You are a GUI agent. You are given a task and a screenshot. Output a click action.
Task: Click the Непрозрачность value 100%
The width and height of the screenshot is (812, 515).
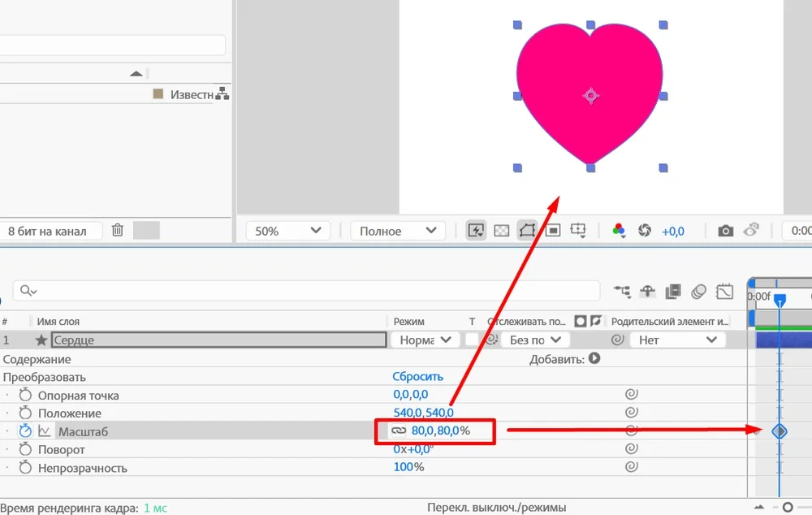click(408, 467)
